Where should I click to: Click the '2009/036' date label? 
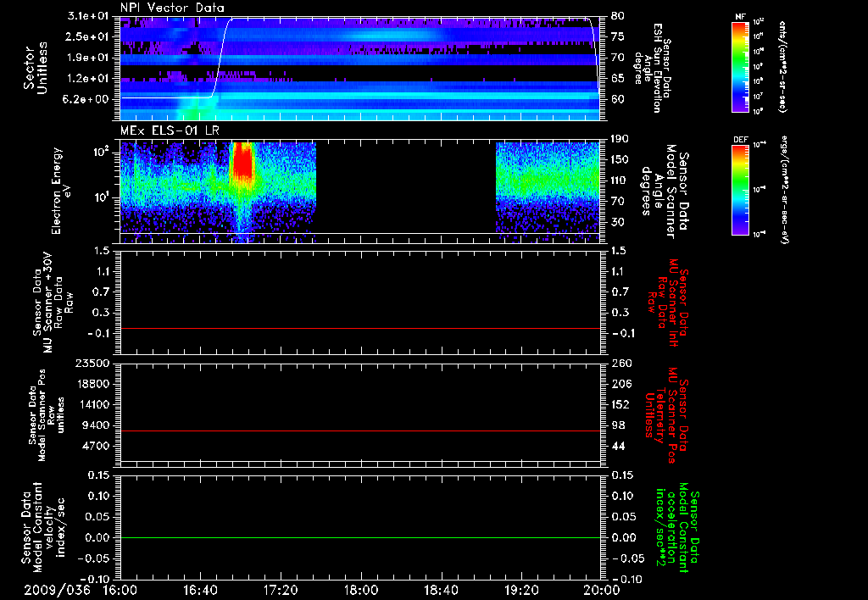coord(57,590)
